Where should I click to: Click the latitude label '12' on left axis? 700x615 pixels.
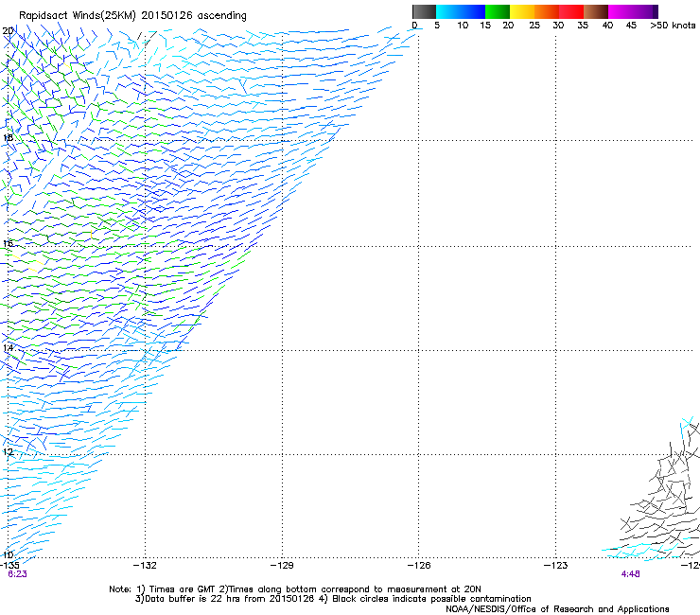[x=8, y=451]
